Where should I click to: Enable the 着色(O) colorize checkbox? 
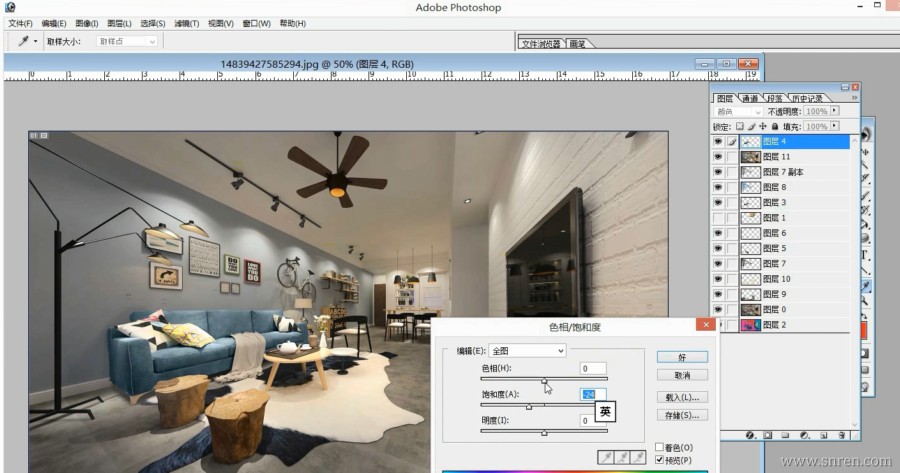[660, 447]
